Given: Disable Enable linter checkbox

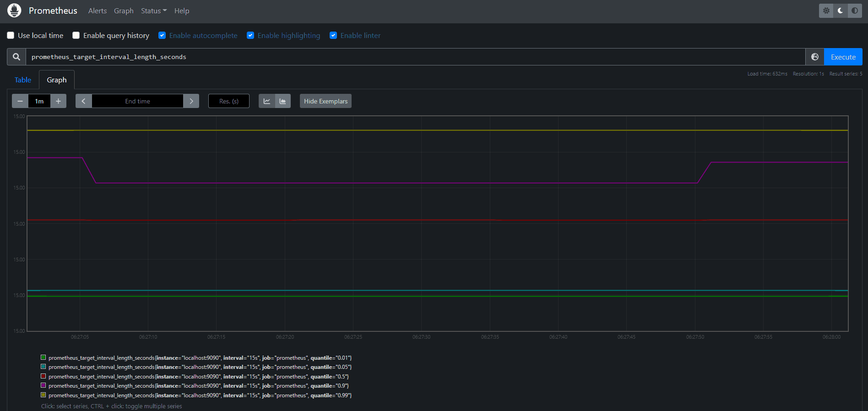Looking at the screenshot, I should tap(333, 35).
